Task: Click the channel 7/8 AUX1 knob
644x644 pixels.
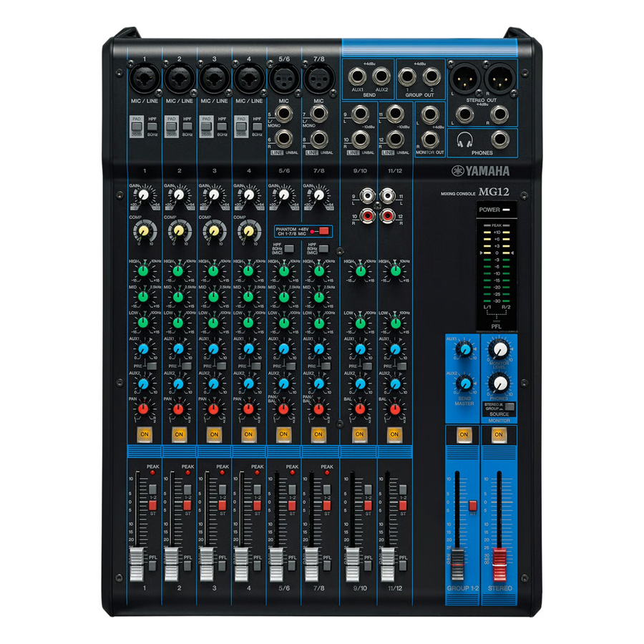Action: [x=318, y=349]
